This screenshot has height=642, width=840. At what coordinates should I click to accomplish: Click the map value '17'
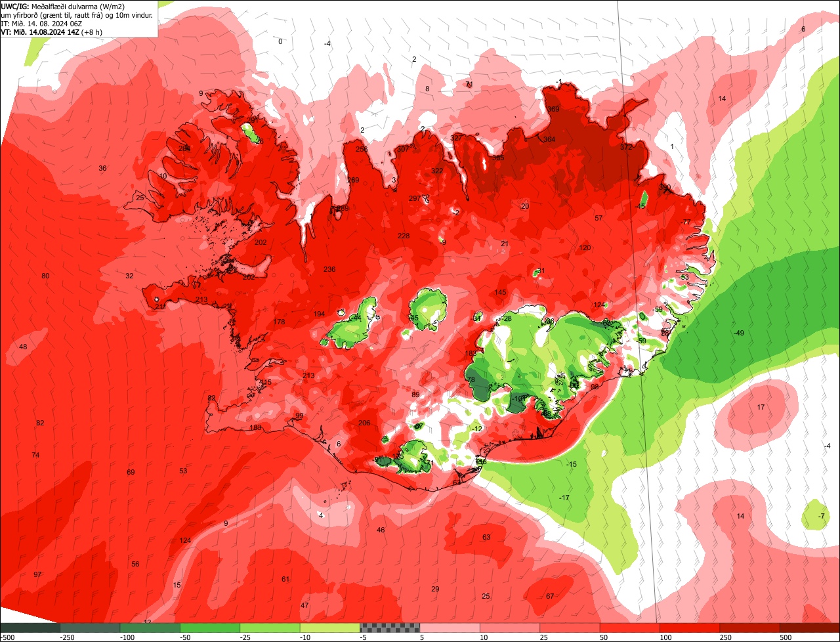761,408
